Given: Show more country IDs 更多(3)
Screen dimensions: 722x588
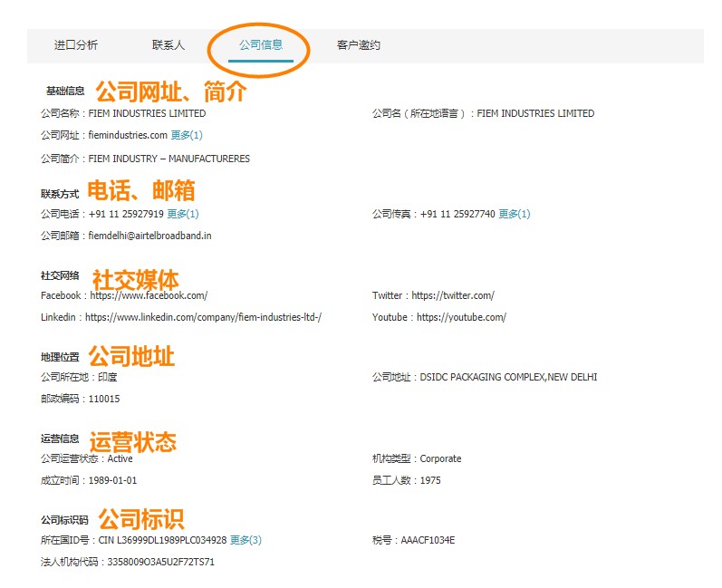Looking at the screenshot, I should pyautogui.click(x=245, y=540).
